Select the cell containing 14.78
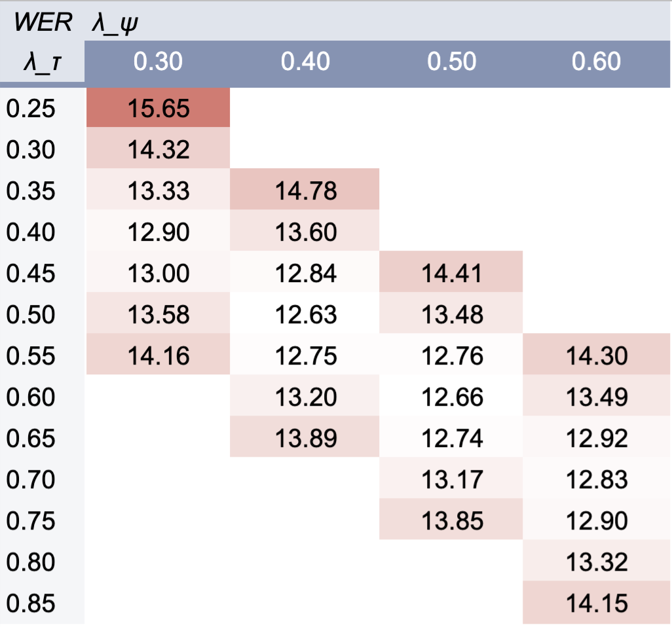Image resolution: width=672 pixels, height=627 pixels. 305,190
